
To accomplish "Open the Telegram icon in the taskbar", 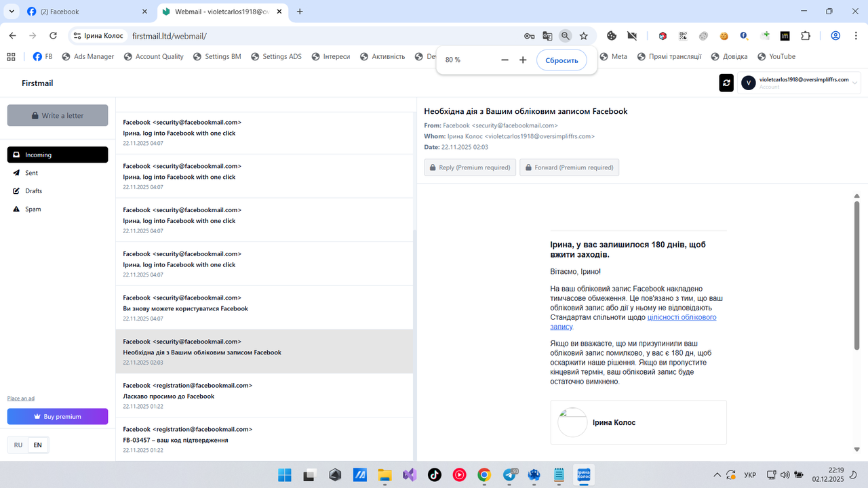I will [x=509, y=474].
